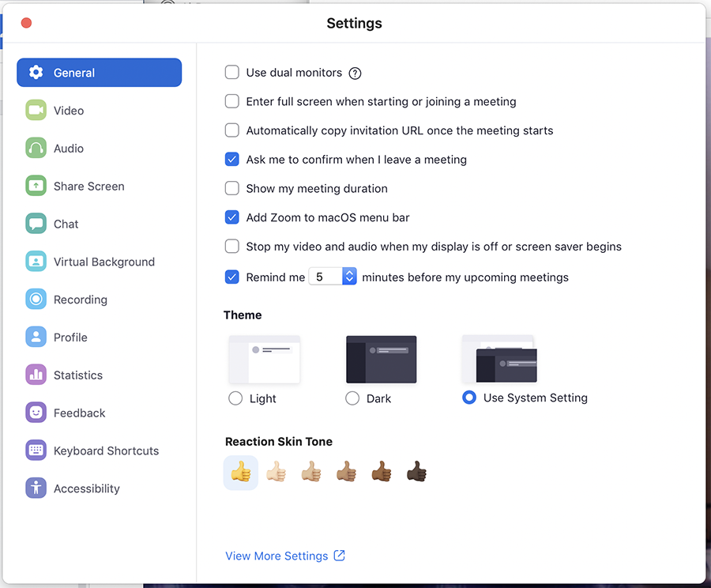Open the Video settings section
The height and width of the screenshot is (588, 711).
[x=68, y=111]
